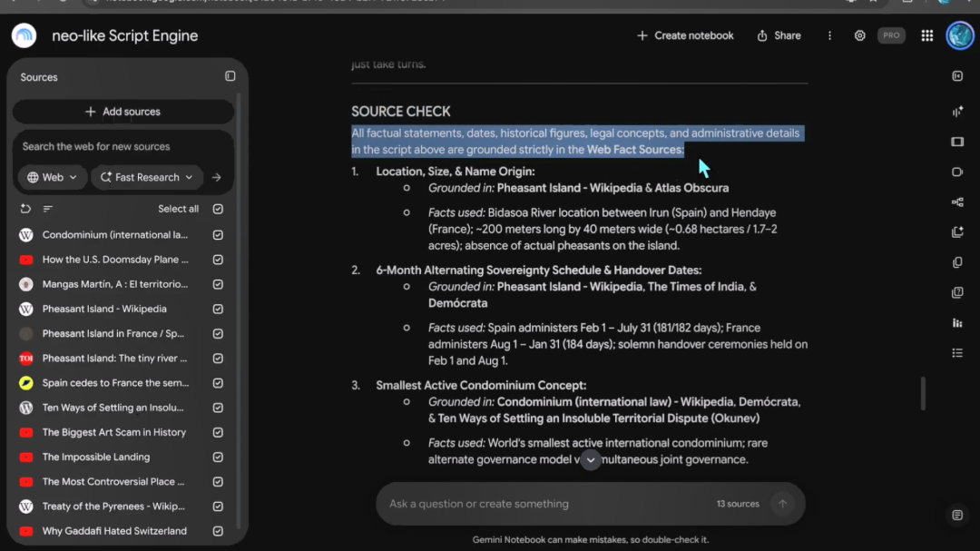
Task: Open the Fast Research mode dropdown
Action: point(147,178)
